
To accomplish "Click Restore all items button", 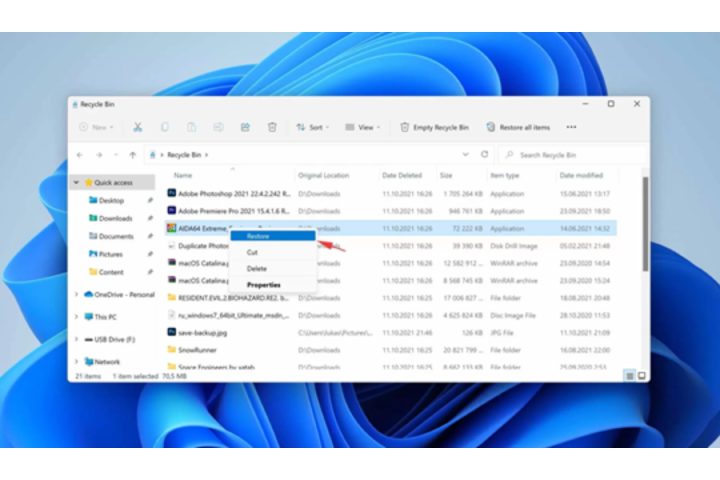I will point(518,127).
